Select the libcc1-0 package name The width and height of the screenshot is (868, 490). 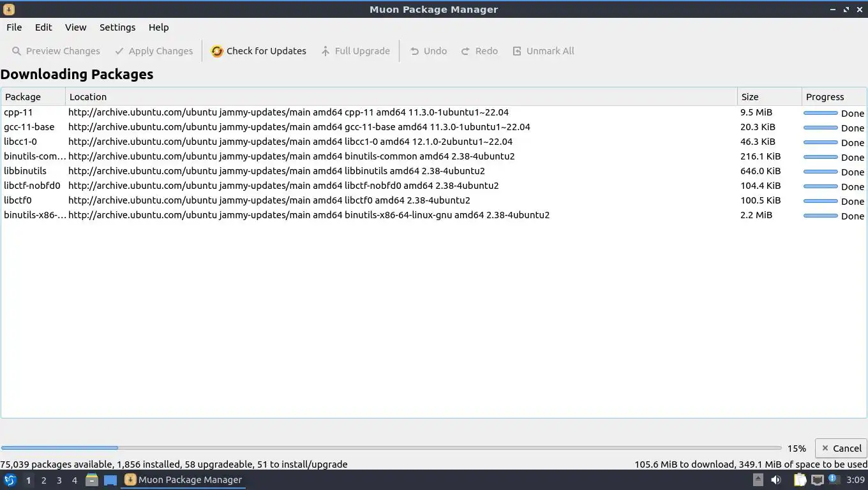(20, 142)
